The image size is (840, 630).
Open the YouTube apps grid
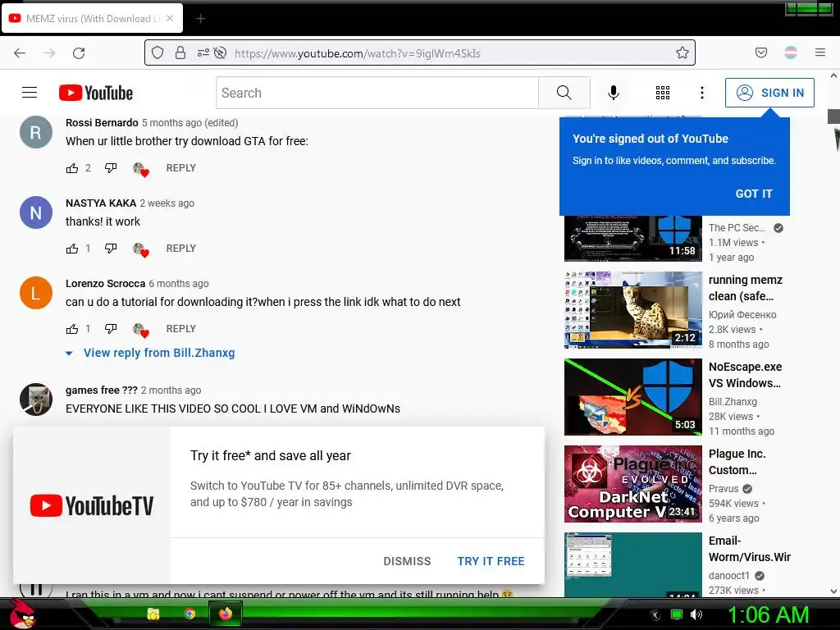point(663,93)
